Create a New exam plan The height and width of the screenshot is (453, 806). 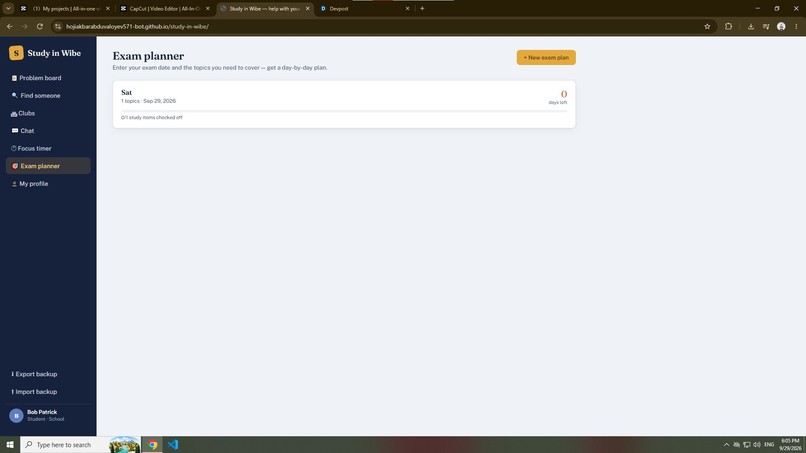click(x=546, y=58)
